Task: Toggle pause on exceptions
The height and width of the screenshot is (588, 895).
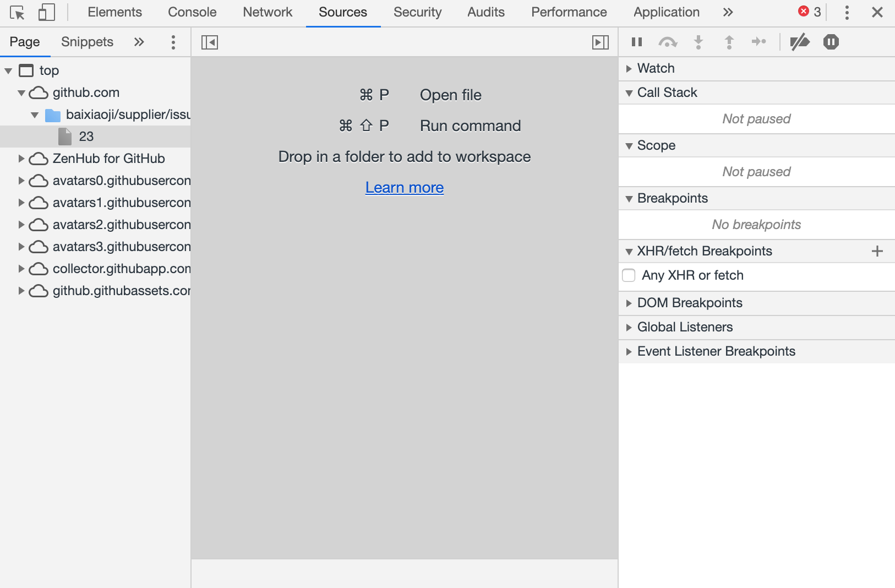Action: point(831,42)
